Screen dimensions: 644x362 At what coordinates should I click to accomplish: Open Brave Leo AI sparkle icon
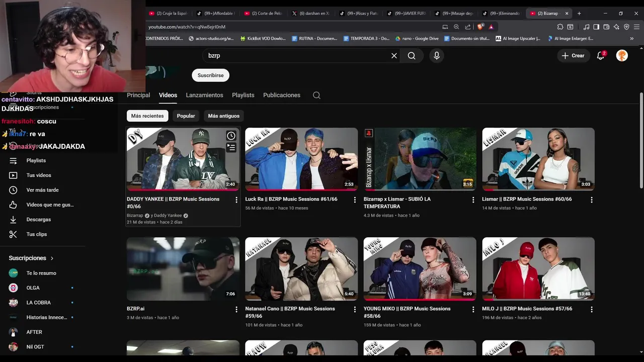point(616,27)
